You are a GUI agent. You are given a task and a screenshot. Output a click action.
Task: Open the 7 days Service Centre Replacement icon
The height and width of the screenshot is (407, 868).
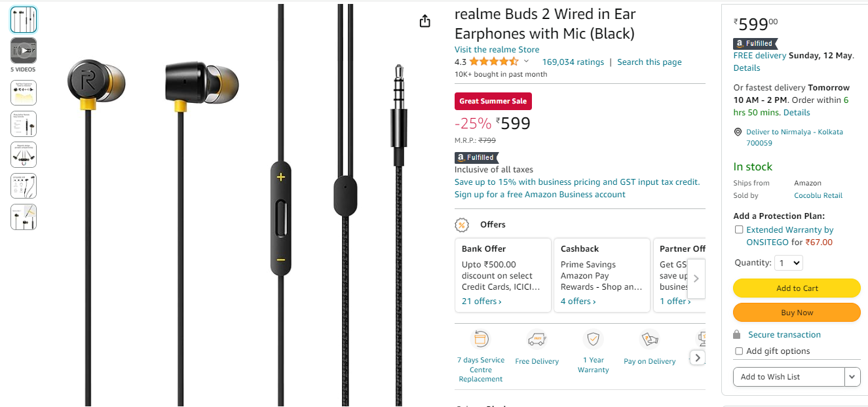[x=481, y=339]
